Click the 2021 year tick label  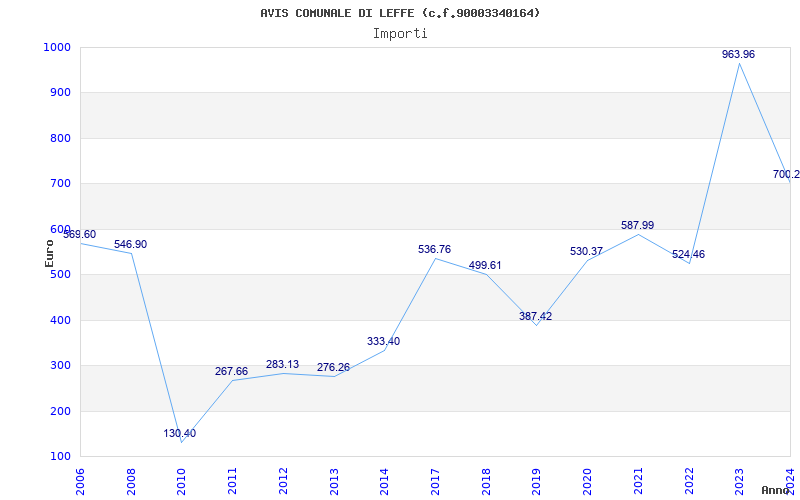click(638, 482)
